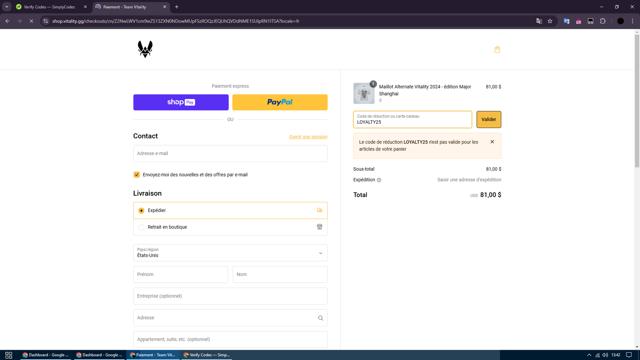Click the network icon in system tray
640x360 pixels.
point(598,355)
